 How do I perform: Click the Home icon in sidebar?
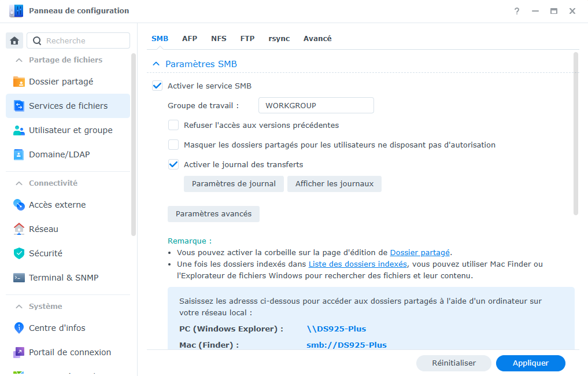pos(15,40)
